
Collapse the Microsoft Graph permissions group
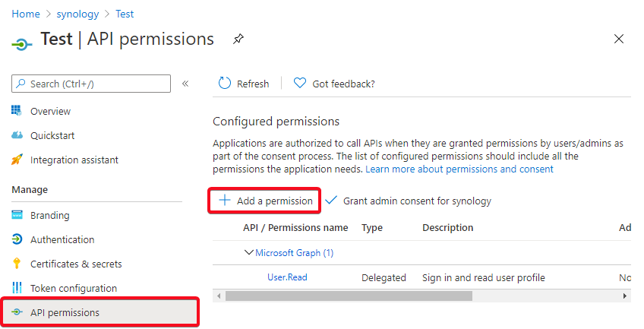[248, 252]
